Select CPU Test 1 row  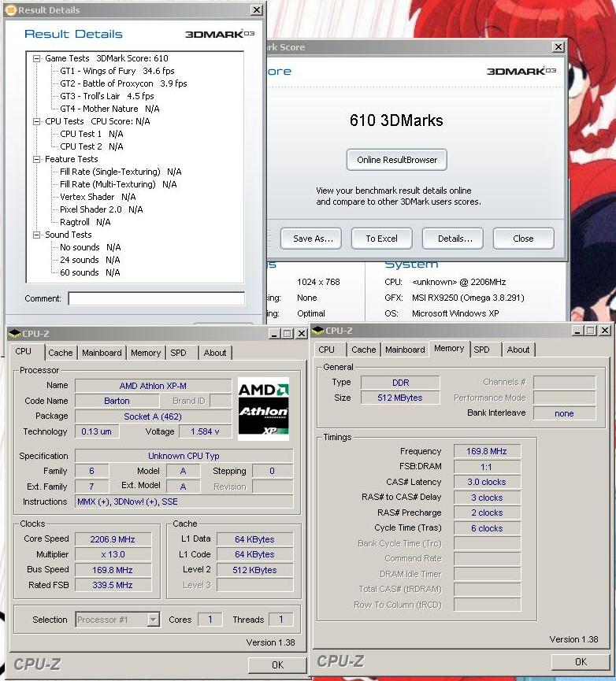click(91, 134)
